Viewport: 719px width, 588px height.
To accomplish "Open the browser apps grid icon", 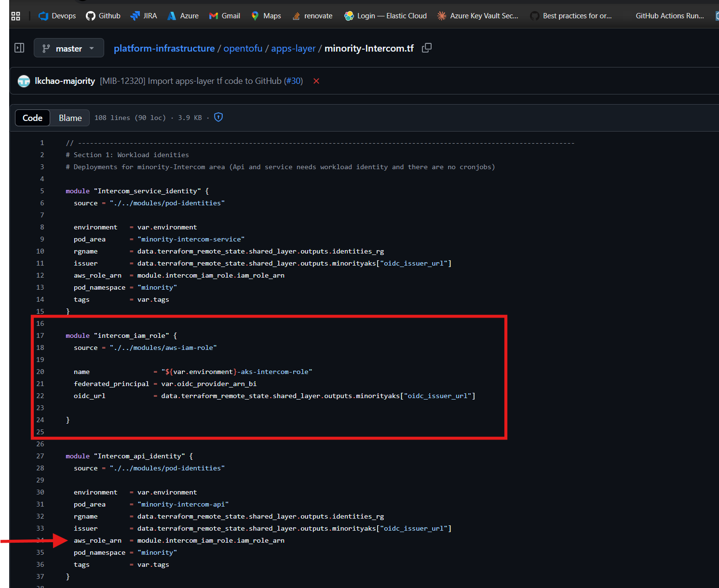I will point(15,16).
